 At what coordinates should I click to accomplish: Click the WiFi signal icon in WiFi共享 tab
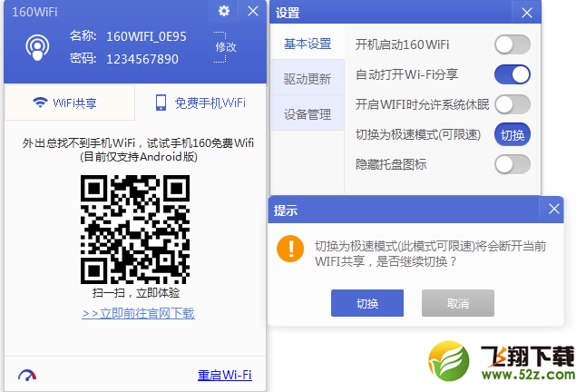point(40,103)
